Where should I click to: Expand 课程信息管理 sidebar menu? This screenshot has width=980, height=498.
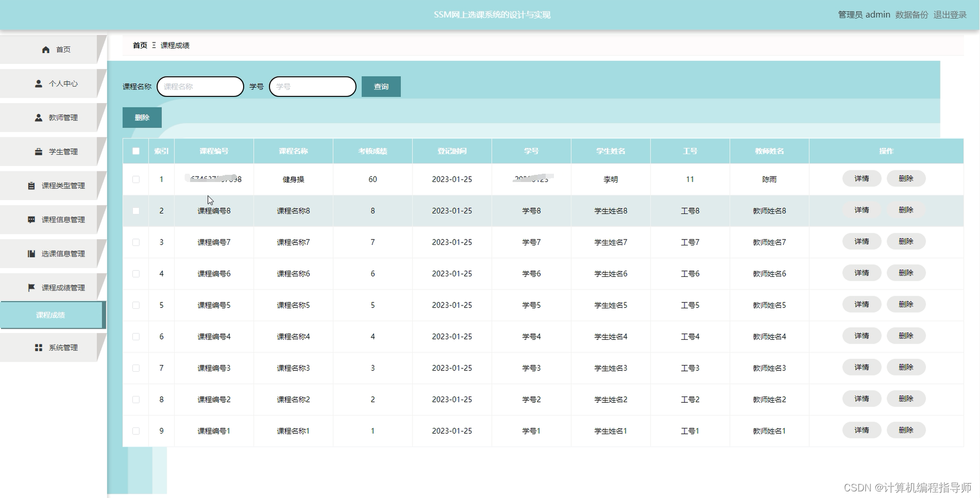[52, 219]
